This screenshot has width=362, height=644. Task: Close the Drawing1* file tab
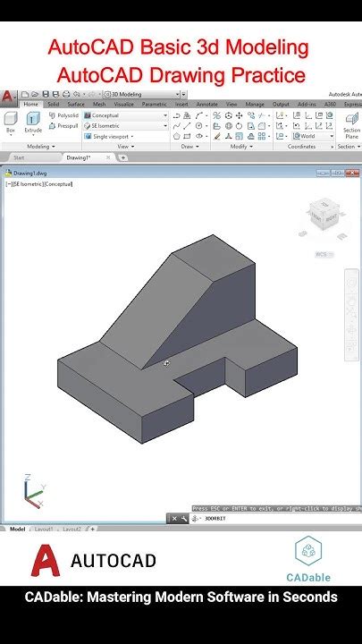[x=109, y=157]
